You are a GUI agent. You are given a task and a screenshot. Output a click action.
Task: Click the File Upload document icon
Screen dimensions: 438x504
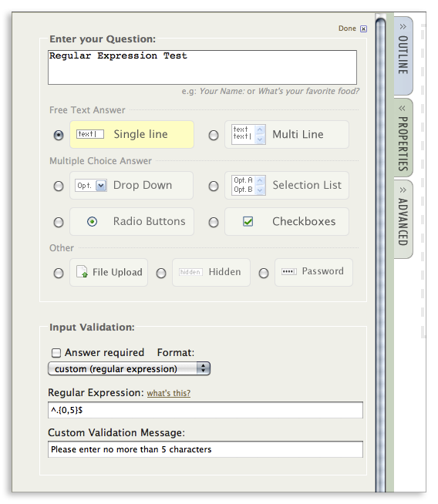82,271
